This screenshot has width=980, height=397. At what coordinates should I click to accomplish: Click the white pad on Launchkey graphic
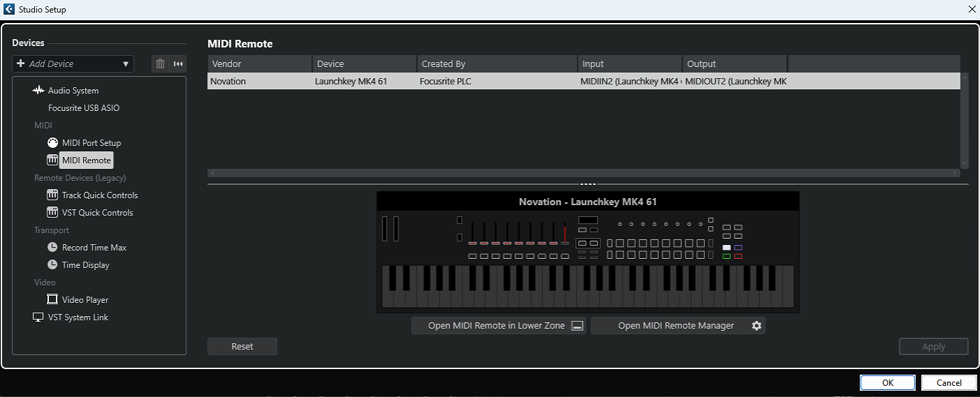pyautogui.click(x=727, y=248)
